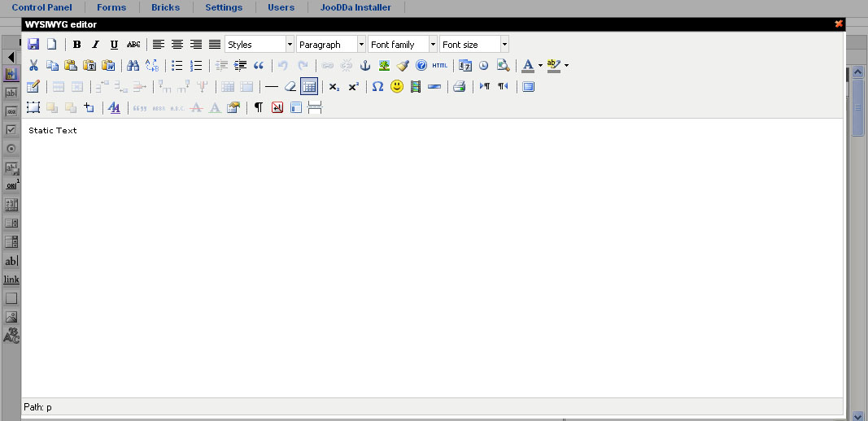Viewport: 868px width, 421px height.
Task: Collapse the left sidebar with the black arrow
Action: [11, 57]
